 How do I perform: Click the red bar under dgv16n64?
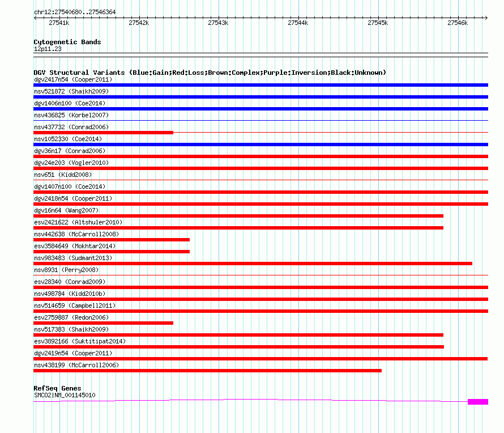tap(238, 216)
